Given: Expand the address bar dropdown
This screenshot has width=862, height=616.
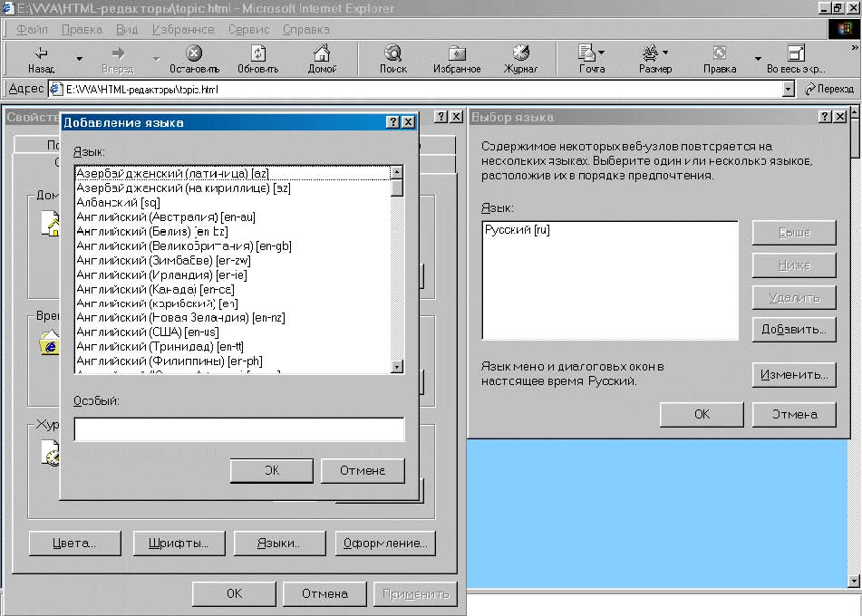Looking at the screenshot, I should pyautogui.click(x=788, y=89).
